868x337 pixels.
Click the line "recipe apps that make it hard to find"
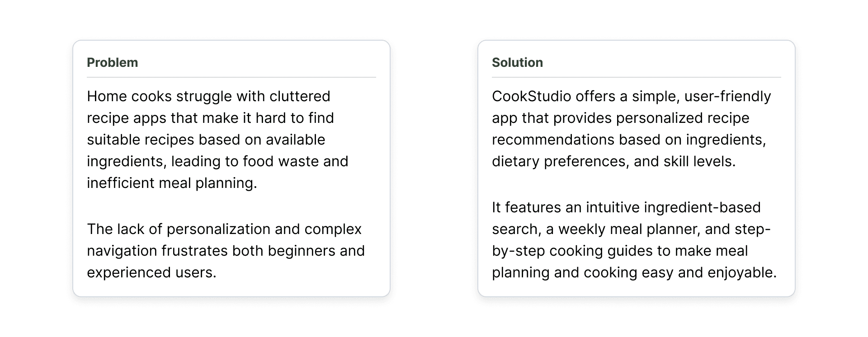[x=211, y=118]
